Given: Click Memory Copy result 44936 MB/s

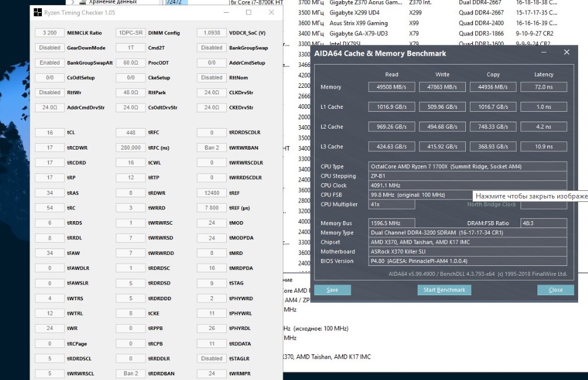Looking at the screenshot, I should (x=493, y=87).
